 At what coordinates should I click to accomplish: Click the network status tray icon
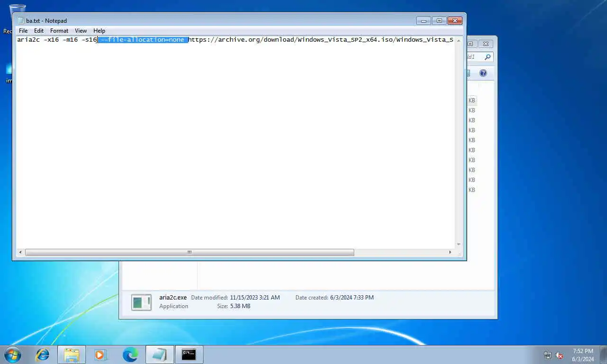tap(548, 355)
